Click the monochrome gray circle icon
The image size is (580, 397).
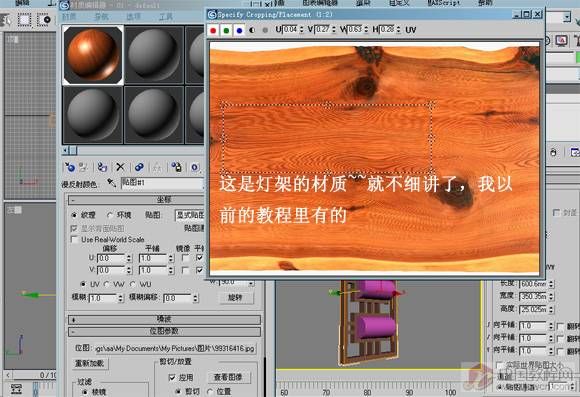point(265,30)
